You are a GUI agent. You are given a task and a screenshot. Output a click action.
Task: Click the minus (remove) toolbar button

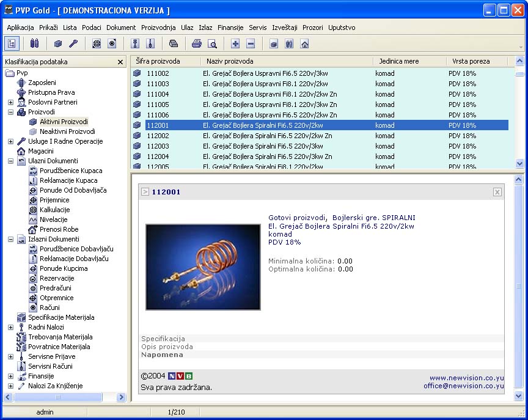click(x=251, y=43)
